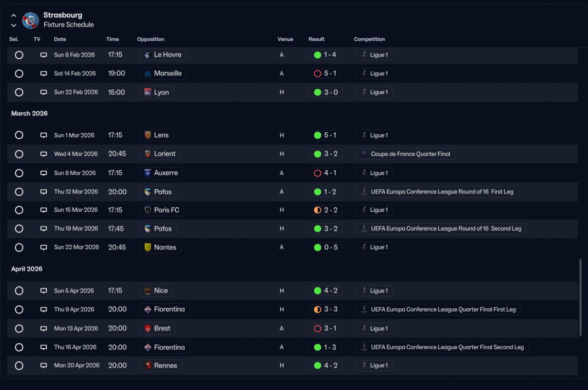The height and width of the screenshot is (390, 588).
Task: Go to previous team with up chevron
Action: 14,16
